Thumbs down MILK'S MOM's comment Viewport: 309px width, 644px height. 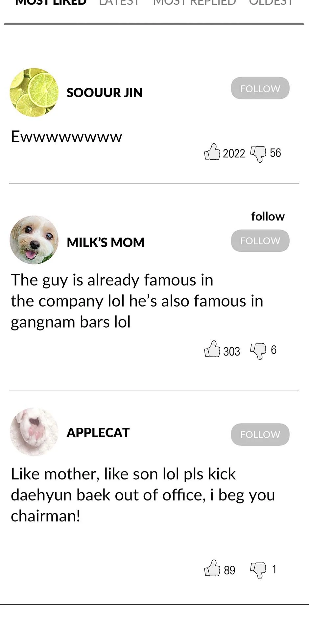point(258,351)
